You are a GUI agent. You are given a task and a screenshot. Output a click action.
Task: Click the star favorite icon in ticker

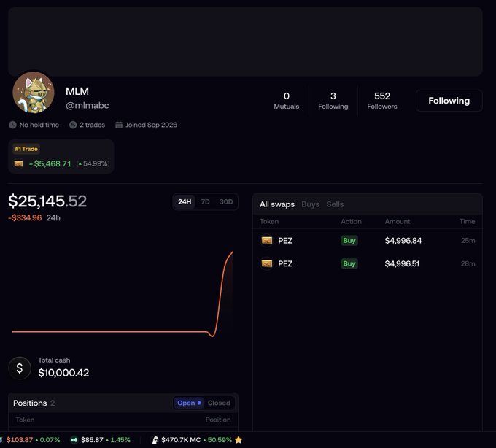(239, 440)
